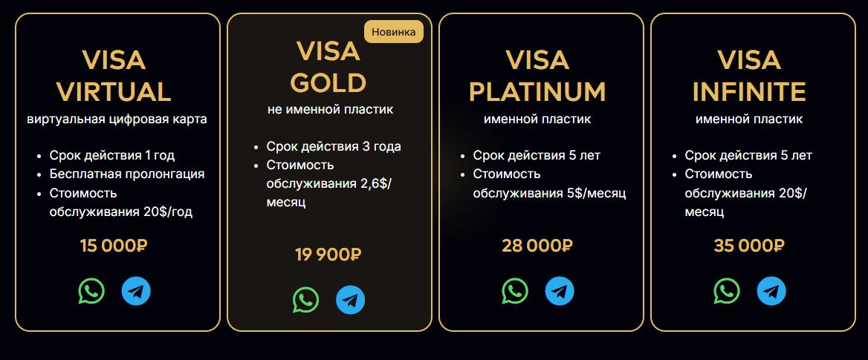The height and width of the screenshot is (360, 868).
Task: Select the VISA VIRTUAL card title
Action: (114, 75)
